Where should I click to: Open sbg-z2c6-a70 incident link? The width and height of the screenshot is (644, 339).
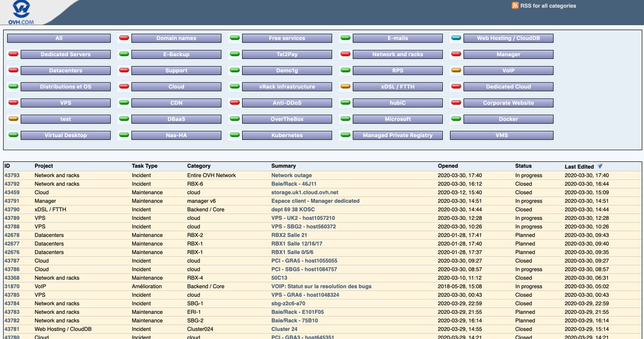[288, 304]
